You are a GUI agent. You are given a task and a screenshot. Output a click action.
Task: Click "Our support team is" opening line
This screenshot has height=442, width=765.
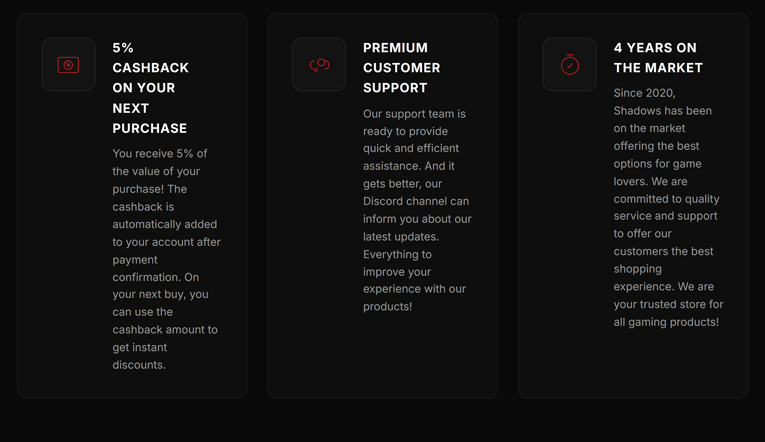[x=414, y=114]
